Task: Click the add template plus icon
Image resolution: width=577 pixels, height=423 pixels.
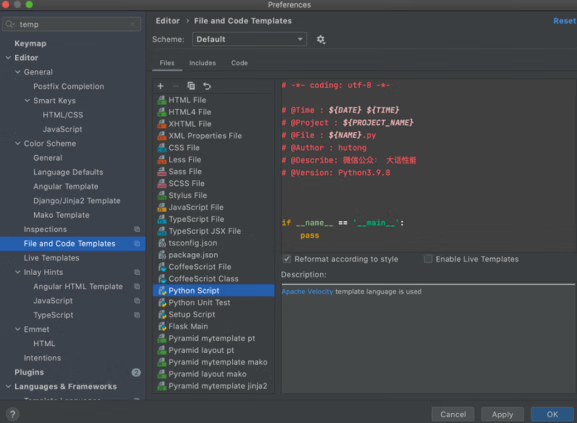Action: coord(160,86)
